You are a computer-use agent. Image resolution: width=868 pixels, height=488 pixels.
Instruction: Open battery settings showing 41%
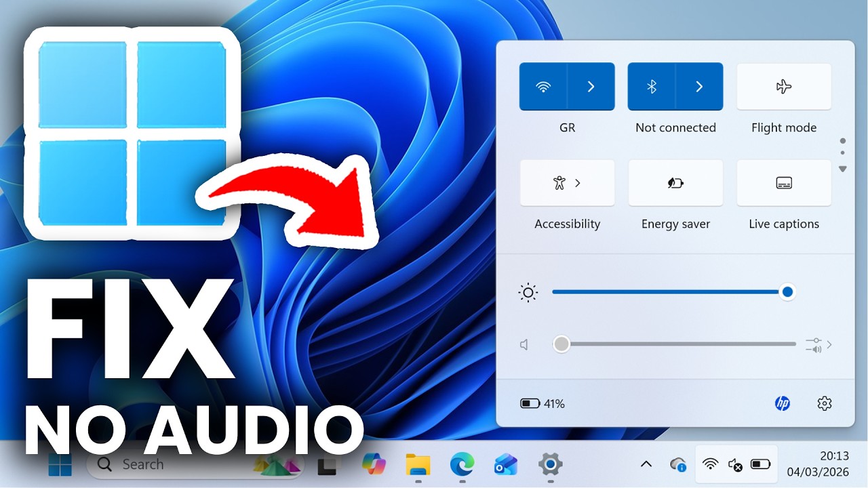click(542, 404)
